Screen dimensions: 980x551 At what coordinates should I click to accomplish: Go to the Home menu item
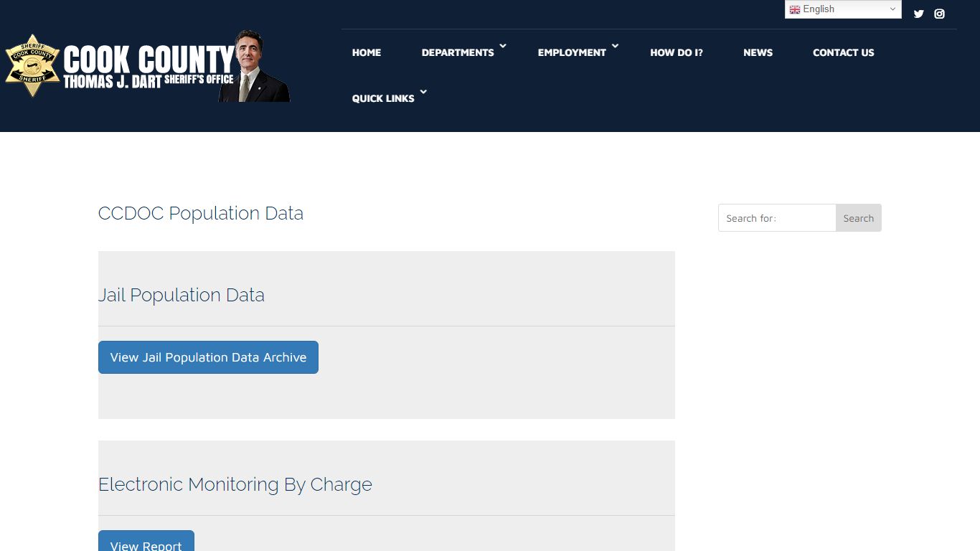click(367, 52)
